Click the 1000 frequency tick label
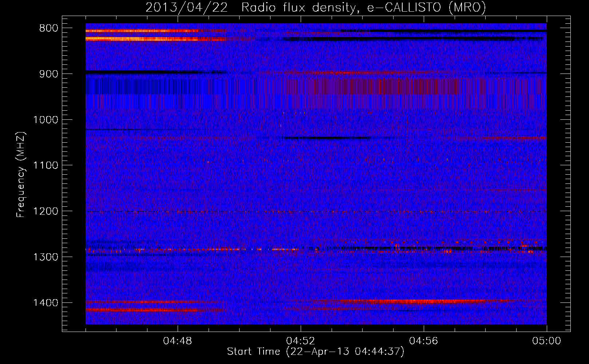 click(46, 120)
